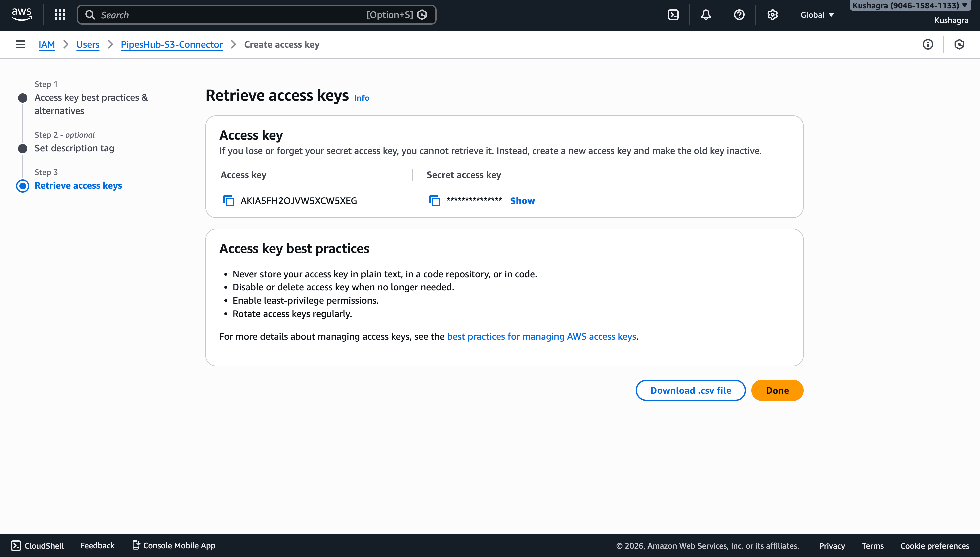Copy the secret access key
Viewport: 980px width, 557px height.
point(434,201)
